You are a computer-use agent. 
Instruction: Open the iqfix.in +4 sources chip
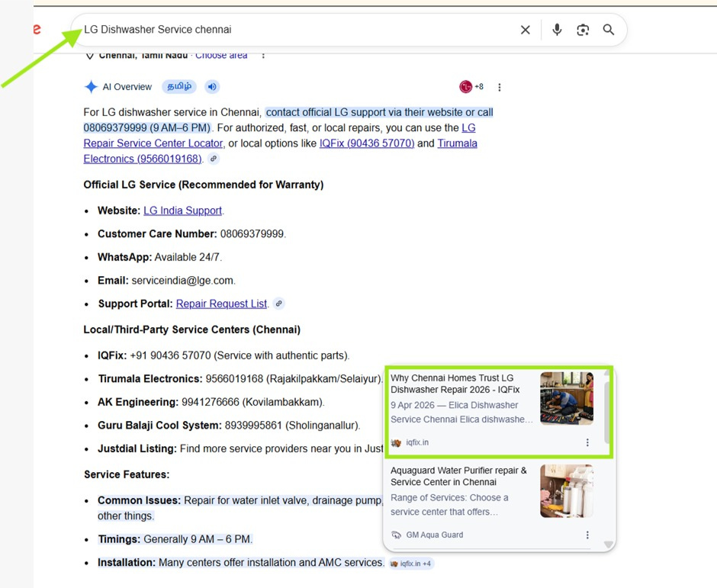click(410, 564)
